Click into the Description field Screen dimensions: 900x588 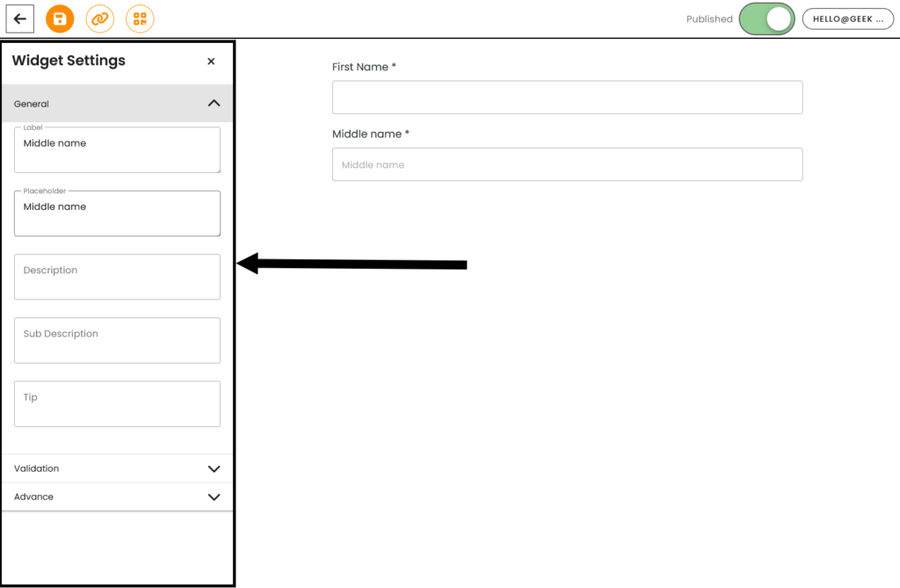coord(117,277)
